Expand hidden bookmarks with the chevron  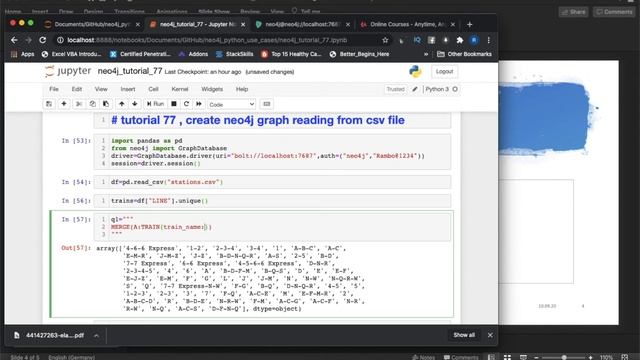coord(426,54)
